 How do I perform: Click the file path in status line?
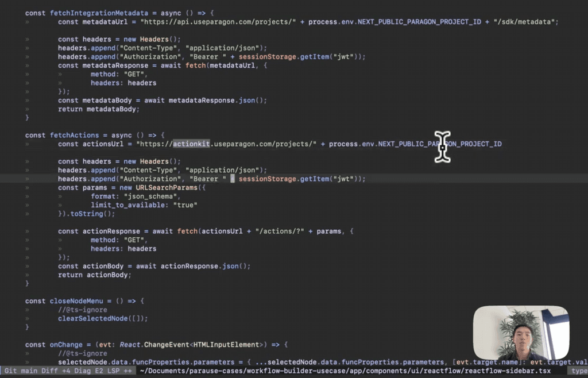tap(345, 371)
